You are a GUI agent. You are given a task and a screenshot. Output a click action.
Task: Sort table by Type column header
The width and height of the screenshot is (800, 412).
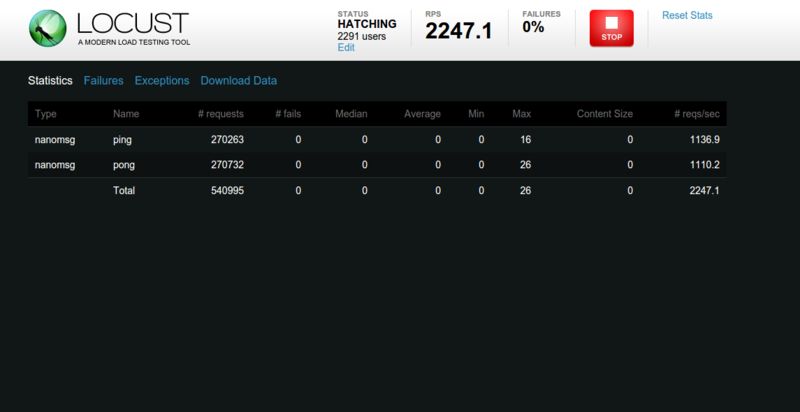[45, 114]
